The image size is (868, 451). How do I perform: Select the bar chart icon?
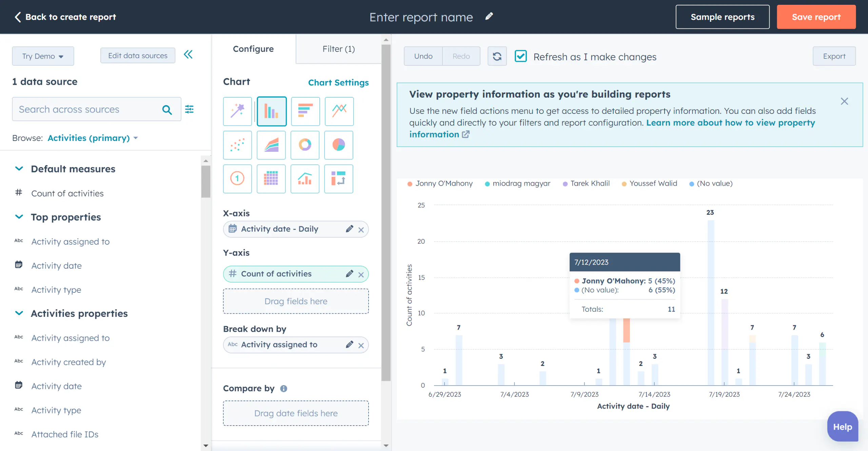[270, 110]
